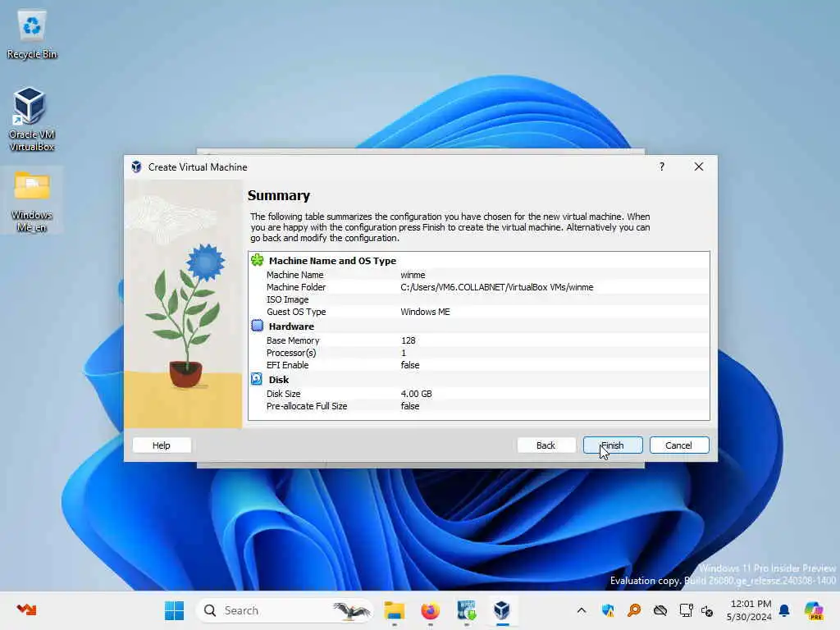
Task: Click the Back button
Action: (x=546, y=445)
